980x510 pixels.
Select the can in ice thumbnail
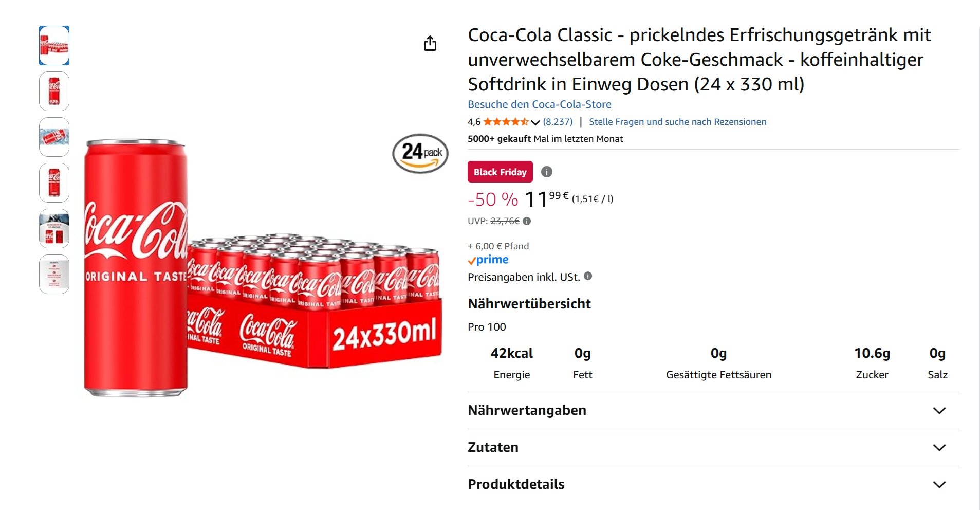click(54, 137)
